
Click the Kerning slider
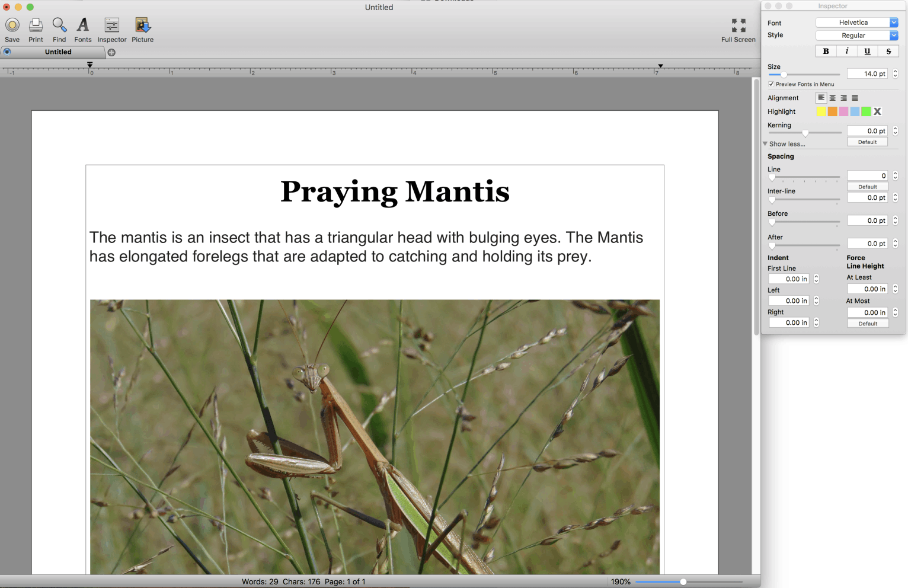(x=804, y=133)
